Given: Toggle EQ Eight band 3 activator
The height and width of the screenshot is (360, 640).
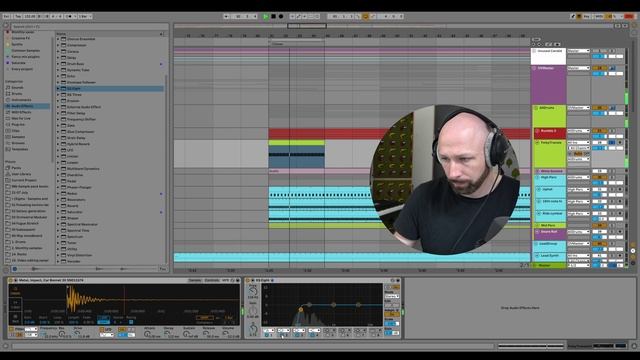Looking at the screenshot, I should pos(298,335).
